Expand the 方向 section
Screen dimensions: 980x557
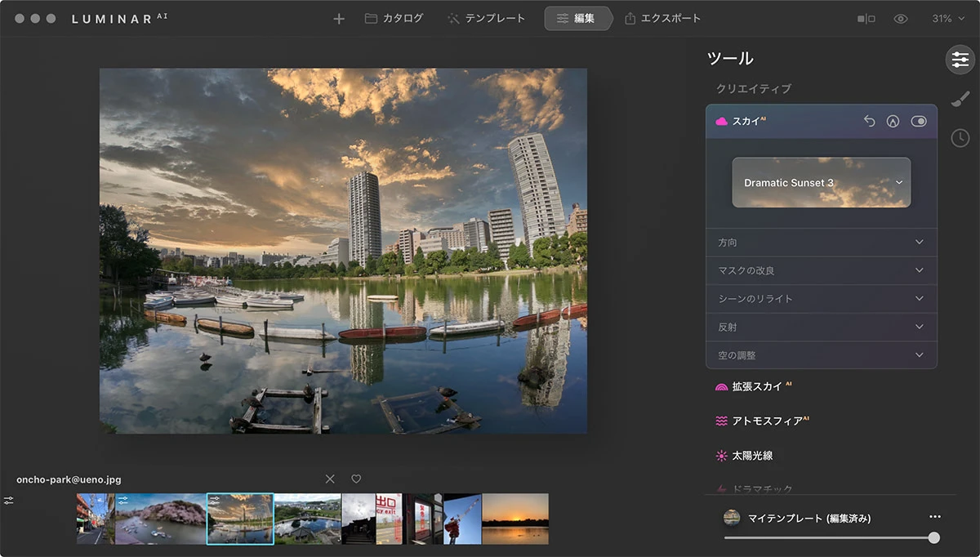(822, 243)
